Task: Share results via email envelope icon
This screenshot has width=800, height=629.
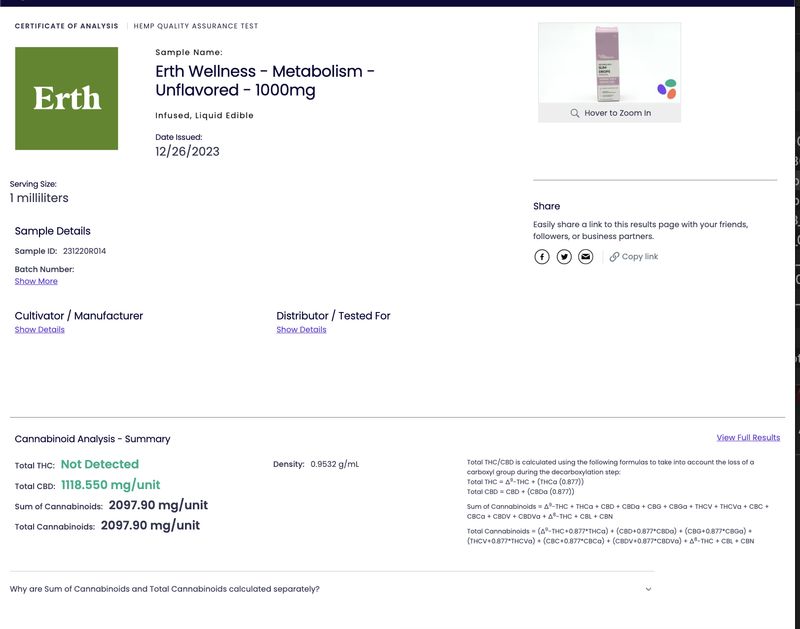Action: (586, 257)
